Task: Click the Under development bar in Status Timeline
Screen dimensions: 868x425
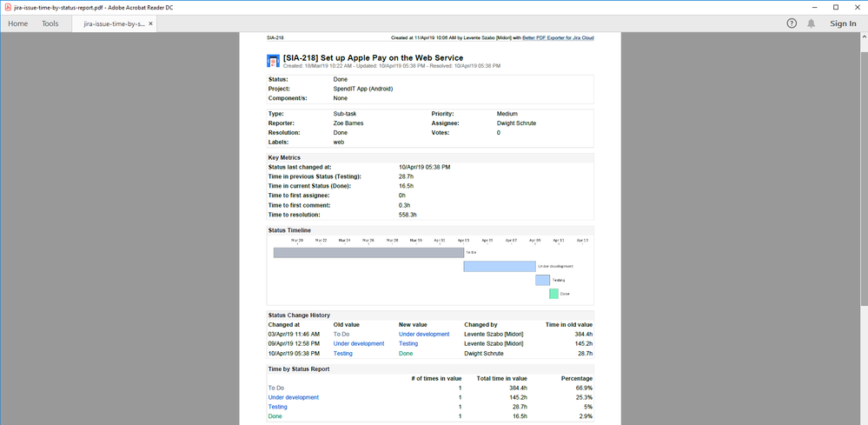Action: tap(500, 266)
